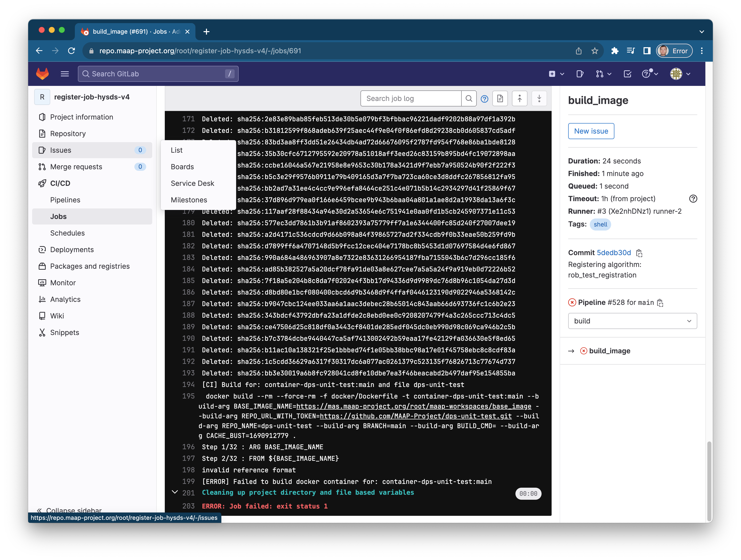Open Wiki in the sidebar
Image resolution: width=741 pixels, height=560 pixels.
[92, 316]
